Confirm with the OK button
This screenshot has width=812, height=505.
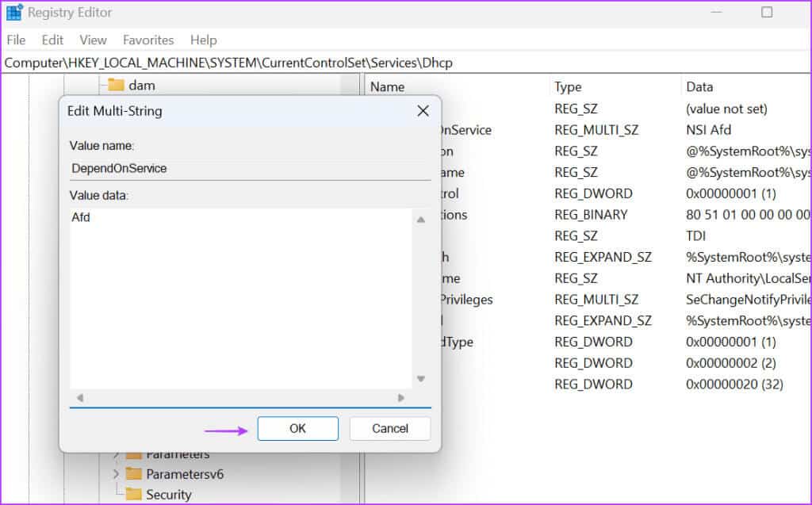click(x=298, y=428)
